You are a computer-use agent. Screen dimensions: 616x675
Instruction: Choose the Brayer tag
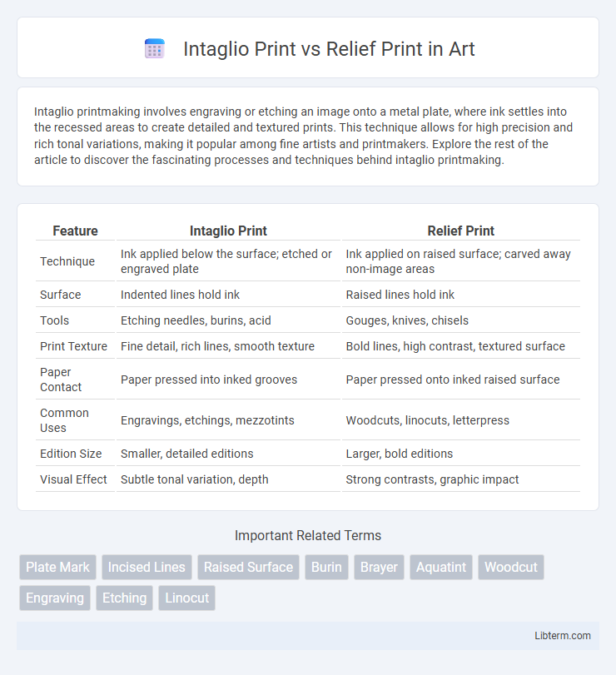(x=379, y=567)
